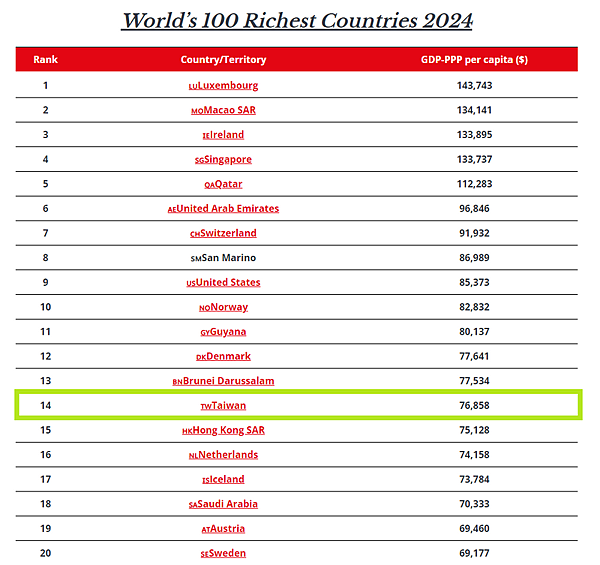Click the GDP-PPP per capita header

point(474,60)
